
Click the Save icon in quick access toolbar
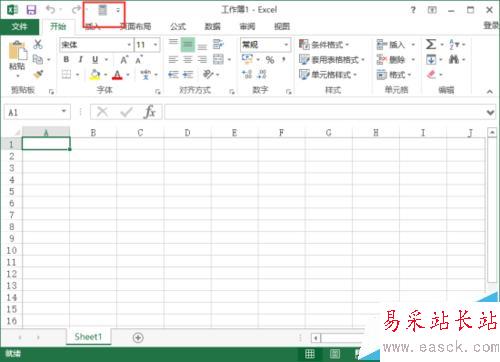(31, 10)
